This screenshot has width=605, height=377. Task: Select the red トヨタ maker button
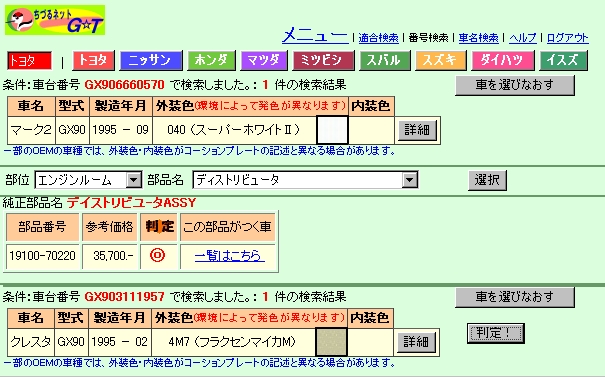94,61
